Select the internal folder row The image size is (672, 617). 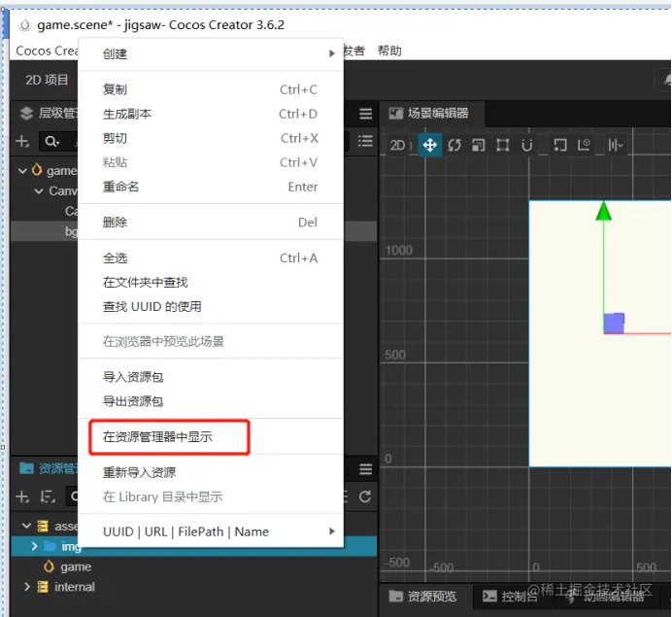tap(194, 587)
